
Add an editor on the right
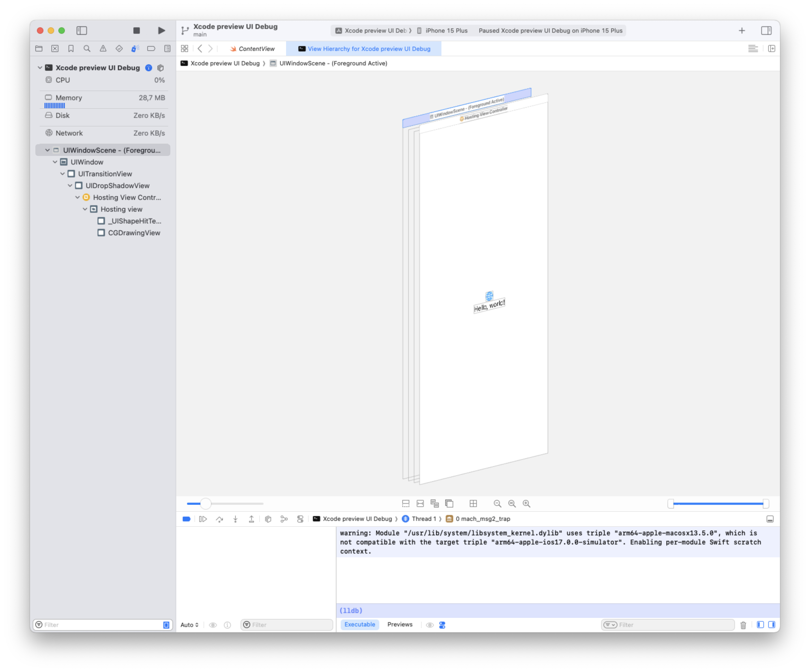(771, 48)
